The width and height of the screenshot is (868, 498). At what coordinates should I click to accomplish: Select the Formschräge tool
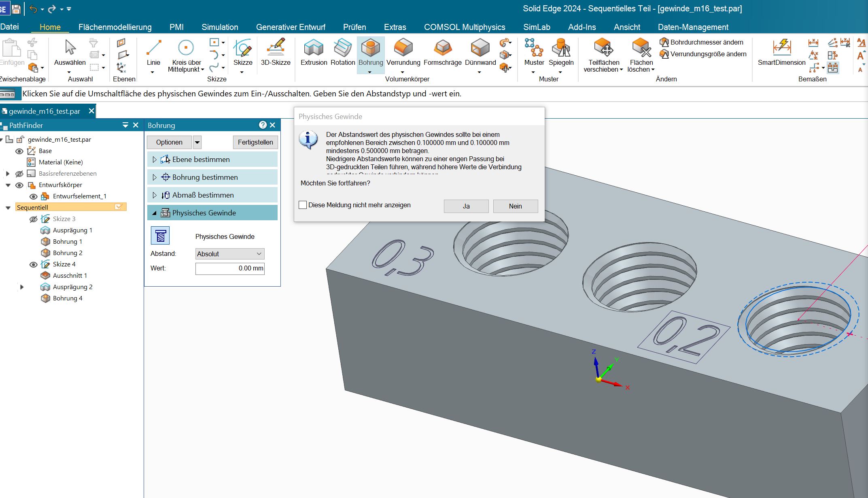(442, 52)
